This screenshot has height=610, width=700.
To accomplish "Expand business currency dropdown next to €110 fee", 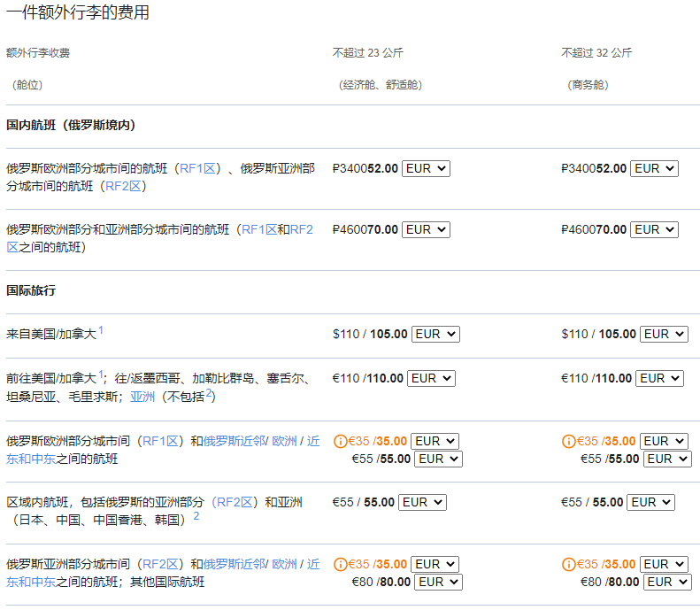I will (x=659, y=378).
